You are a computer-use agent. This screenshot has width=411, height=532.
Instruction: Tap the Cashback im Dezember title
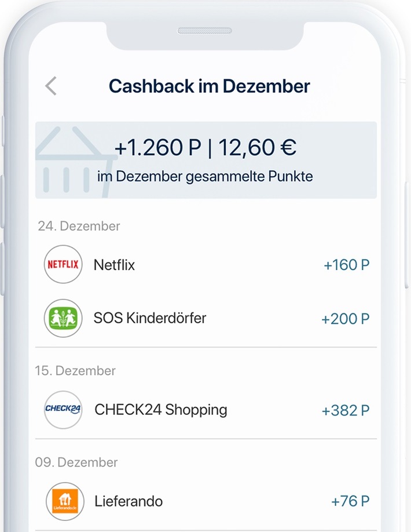pyautogui.click(x=210, y=86)
